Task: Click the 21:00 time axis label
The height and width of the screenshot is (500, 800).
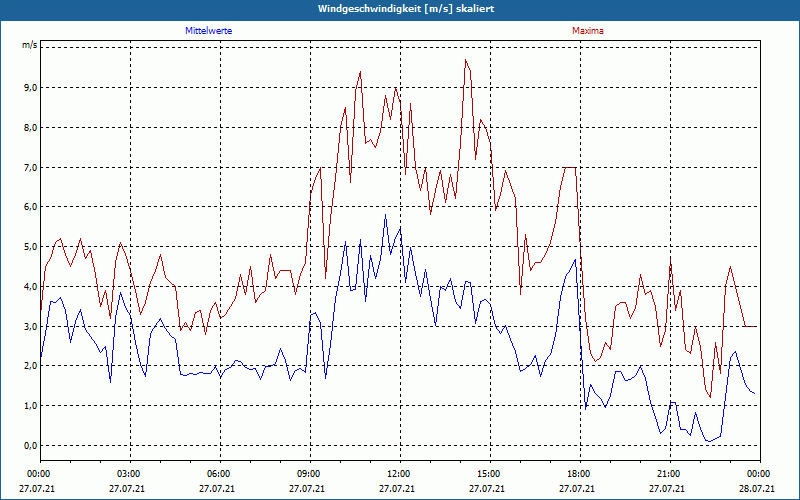Action: (667, 474)
